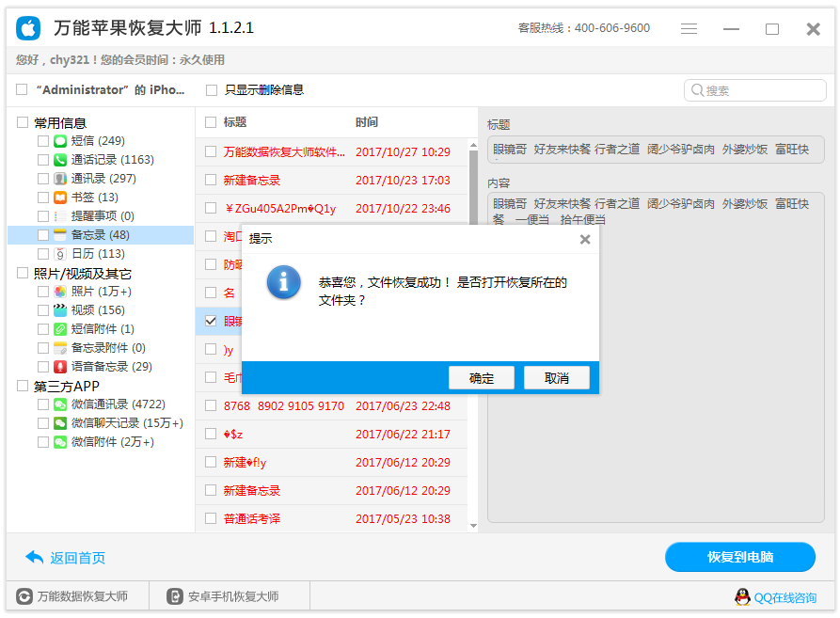Click the call history phone icon
840x618 pixels.
coord(60,160)
